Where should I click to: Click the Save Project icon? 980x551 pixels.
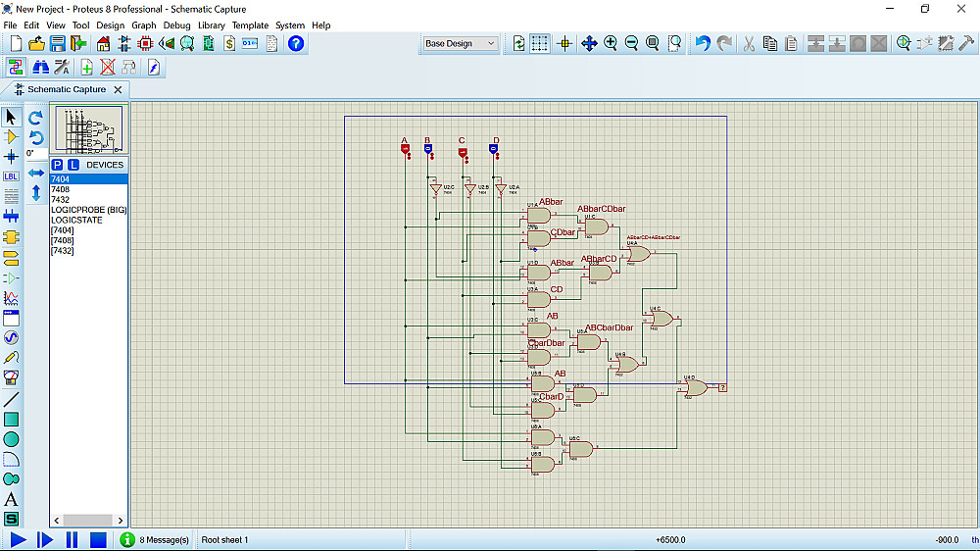tap(58, 44)
